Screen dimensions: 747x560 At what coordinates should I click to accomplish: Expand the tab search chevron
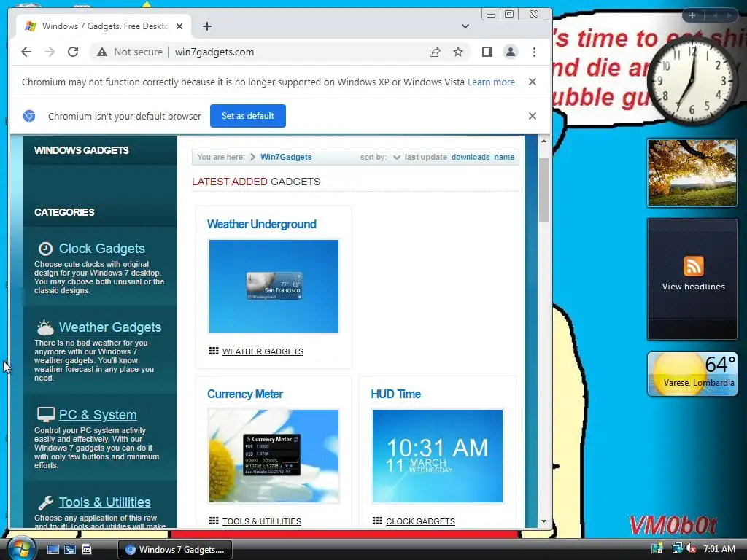465,26
